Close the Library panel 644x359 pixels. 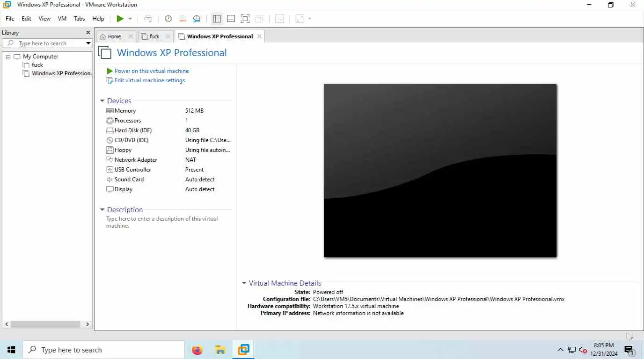[x=88, y=33]
